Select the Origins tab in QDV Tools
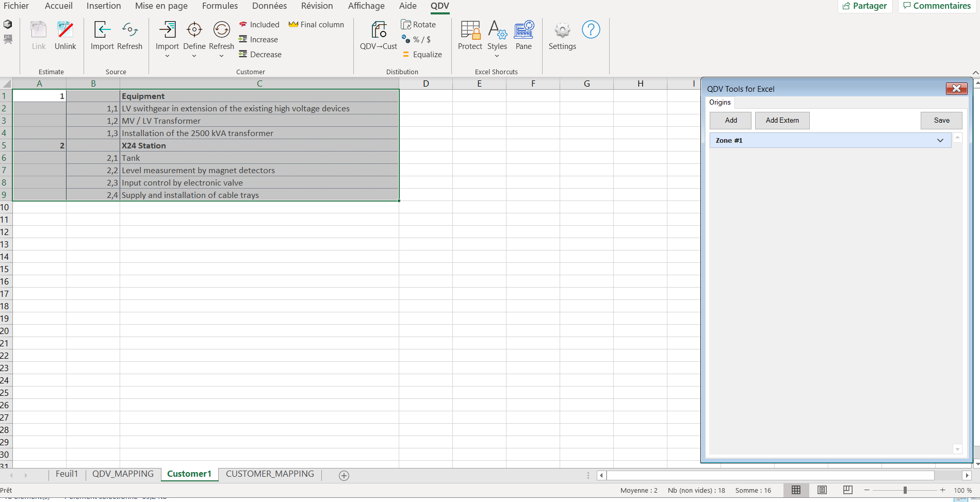Screen dimensions: 980x502 point(720,103)
